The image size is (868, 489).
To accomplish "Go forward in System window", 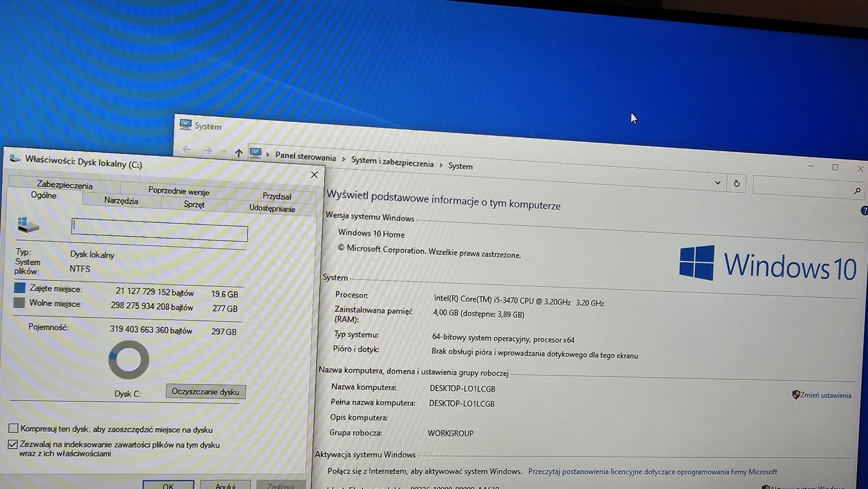I will pyautogui.click(x=208, y=151).
